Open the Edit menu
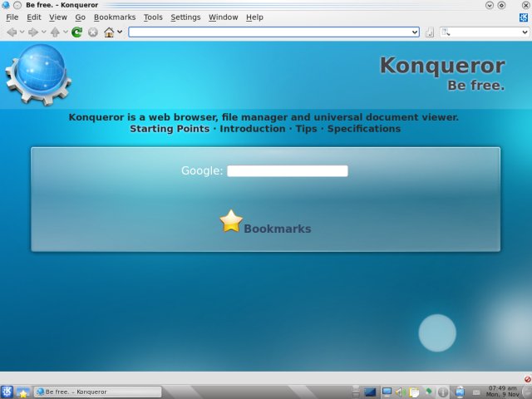Image resolution: width=532 pixels, height=399 pixels. (34, 17)
